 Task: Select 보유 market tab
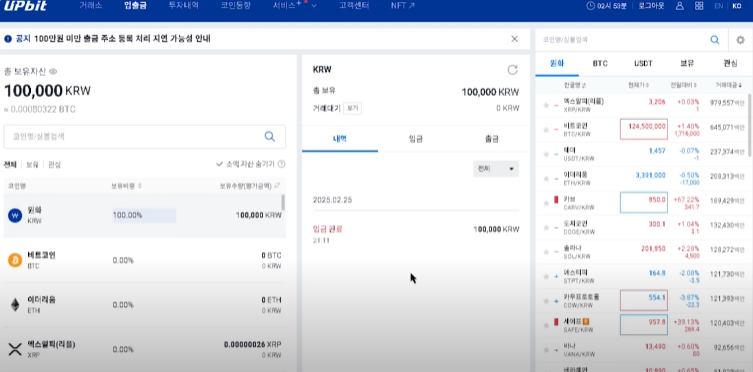[687, 63]
